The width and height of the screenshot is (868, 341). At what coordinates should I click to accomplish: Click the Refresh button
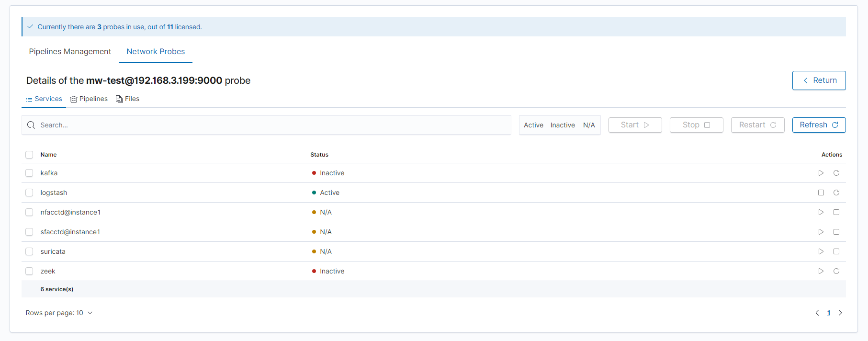(x=818, y=125)
